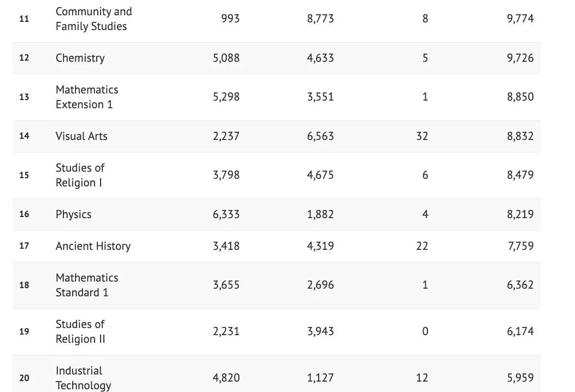The width and height of the screenshot is (575, 392).
Task: Select the Community and Family Studies row
Action: 93,19
